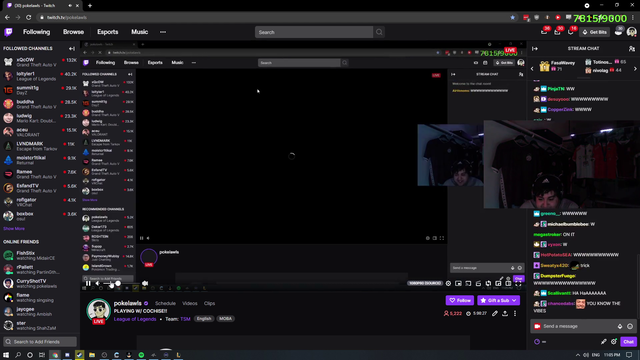Enable picture-in-picture mini player icon
The image size is (640, 360).
[x=458, y=283]
